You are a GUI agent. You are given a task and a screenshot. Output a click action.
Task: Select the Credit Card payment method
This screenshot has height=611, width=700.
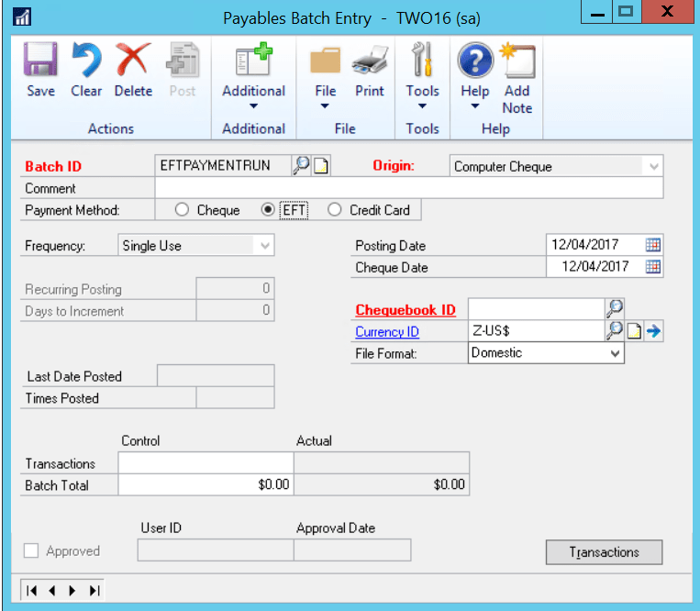[335, 210]
